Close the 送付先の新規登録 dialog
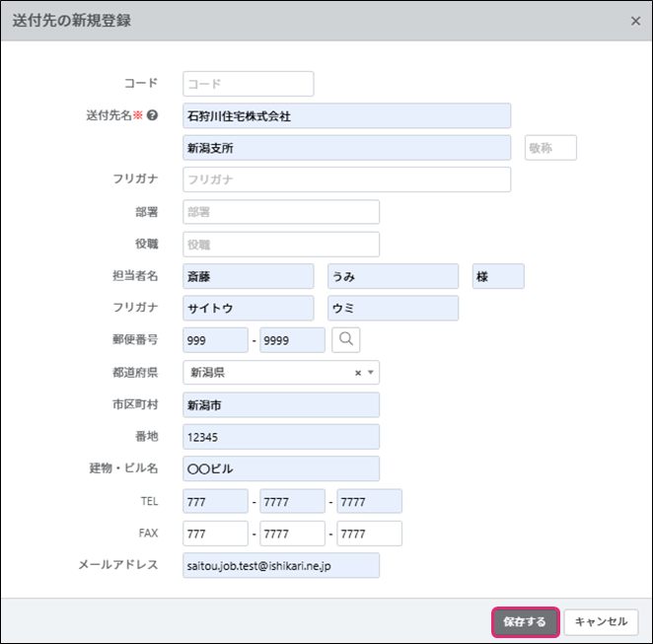 635,21
